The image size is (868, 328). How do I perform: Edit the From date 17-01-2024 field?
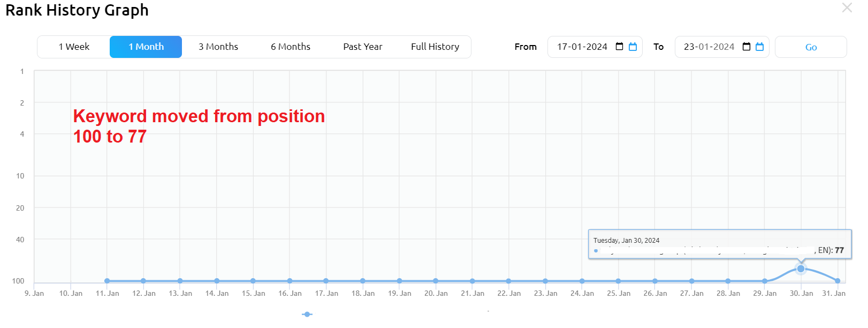click(595, 47)
